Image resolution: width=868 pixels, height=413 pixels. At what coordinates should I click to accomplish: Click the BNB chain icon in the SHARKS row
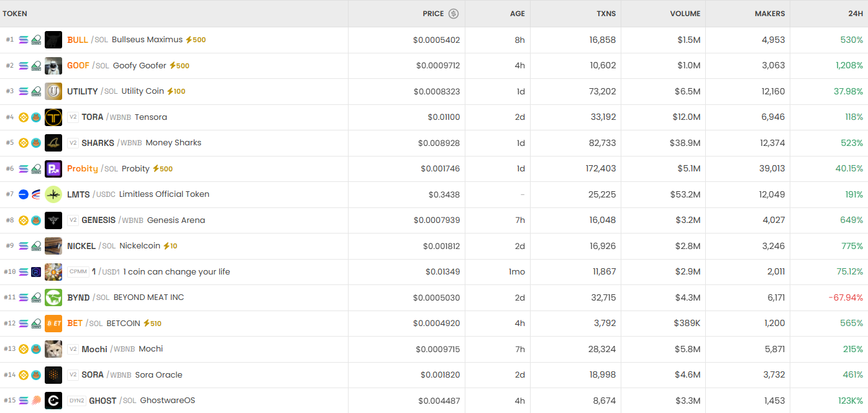click(x=24, y=143)
